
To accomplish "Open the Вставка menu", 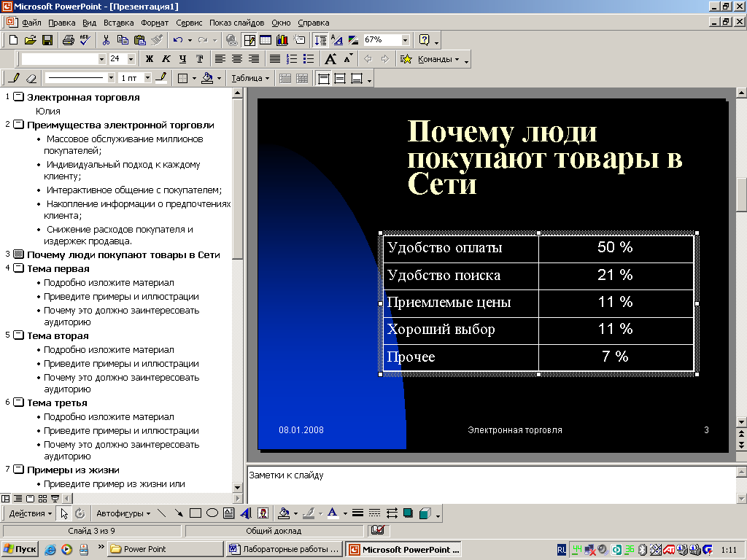I will [x=118, y=23].
